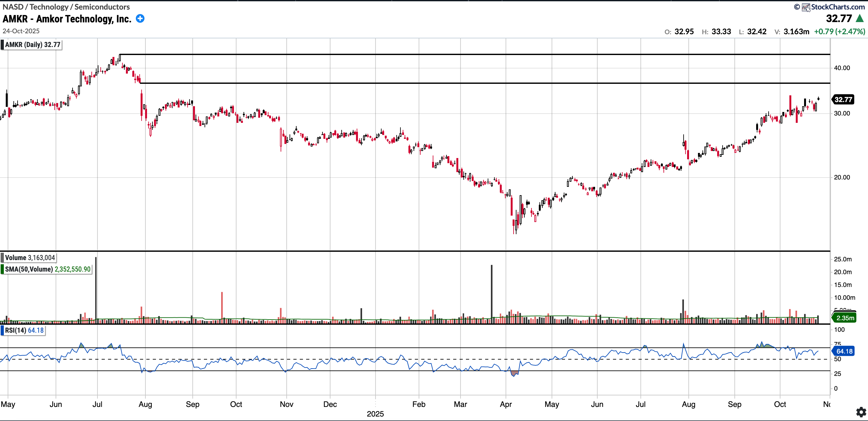Click the 2025 year label on time axis
Viewport: 868px width, 421px height.
coord(375,414)
